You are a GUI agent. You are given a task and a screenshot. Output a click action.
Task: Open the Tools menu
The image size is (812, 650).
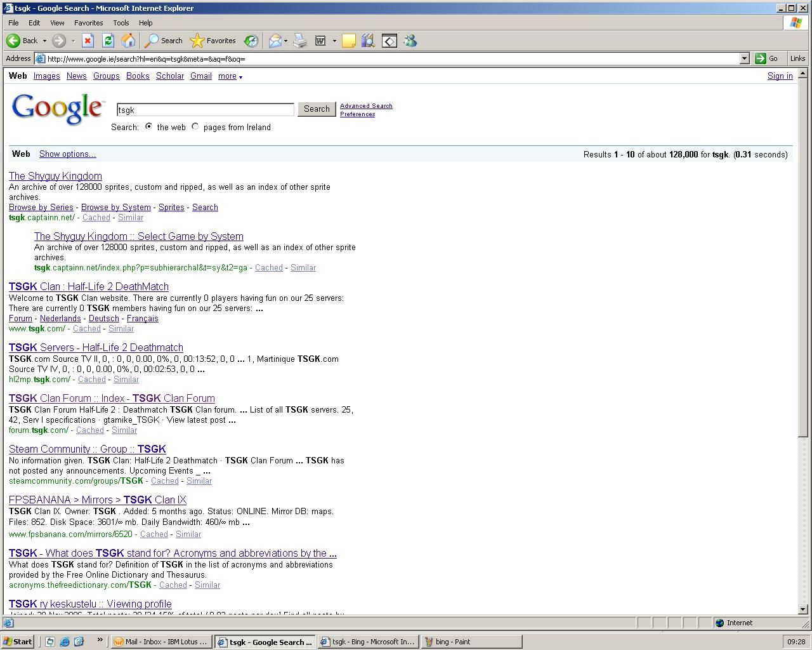(121, 22)
